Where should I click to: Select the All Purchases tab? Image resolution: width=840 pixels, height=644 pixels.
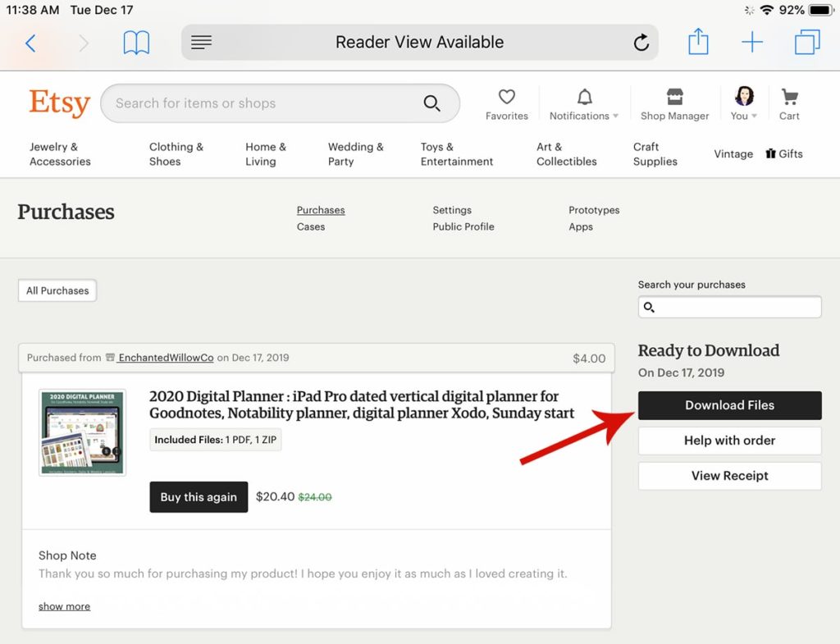57,290
